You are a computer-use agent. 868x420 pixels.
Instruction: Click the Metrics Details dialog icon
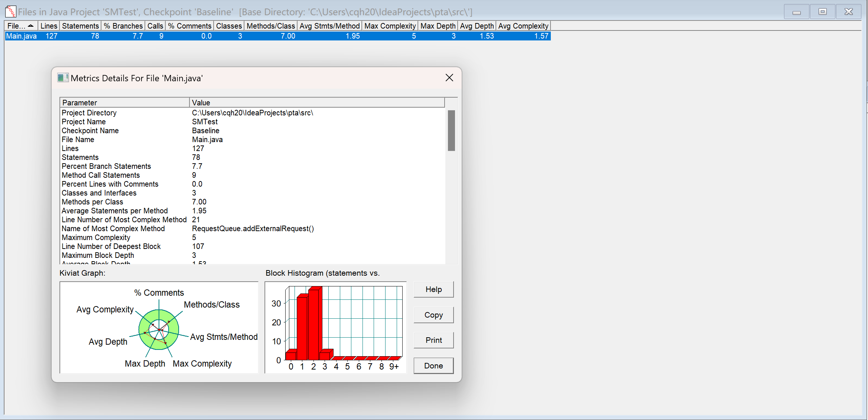click(63, 78)
